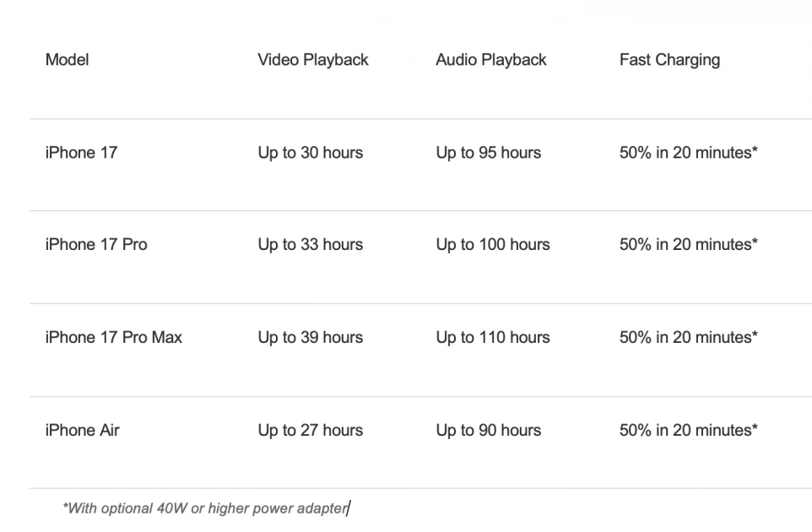
Task: Click the Up to 39 hours cell
Action: click(x=310, y=338)
